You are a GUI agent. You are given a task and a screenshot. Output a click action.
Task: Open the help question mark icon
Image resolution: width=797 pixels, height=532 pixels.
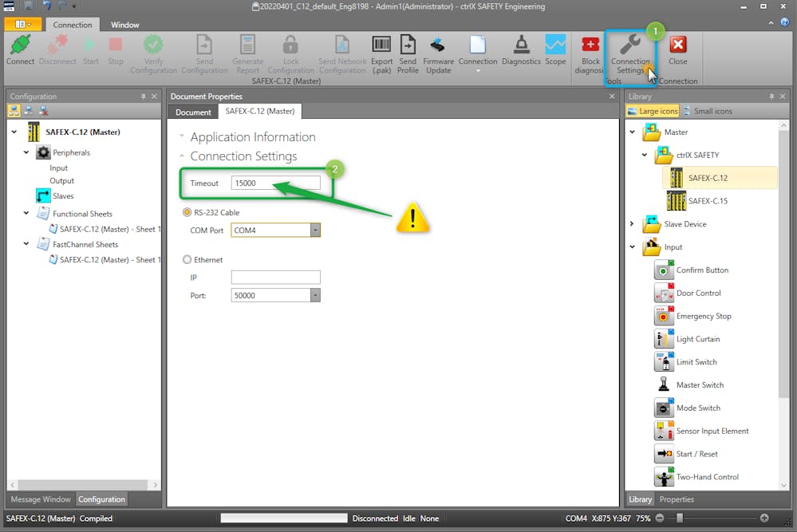click(x=785, y=22)
